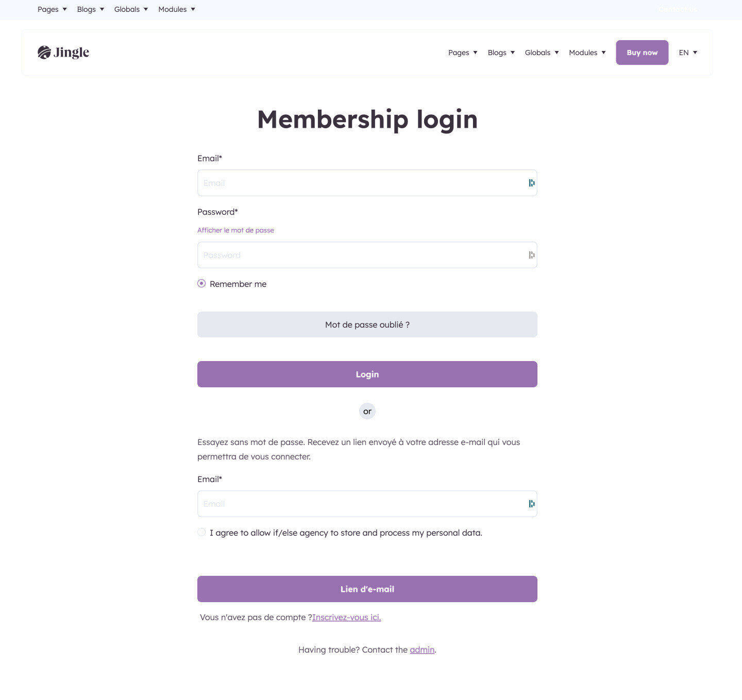Click password manager icon in bottom Email field

(x=531, y=504)
